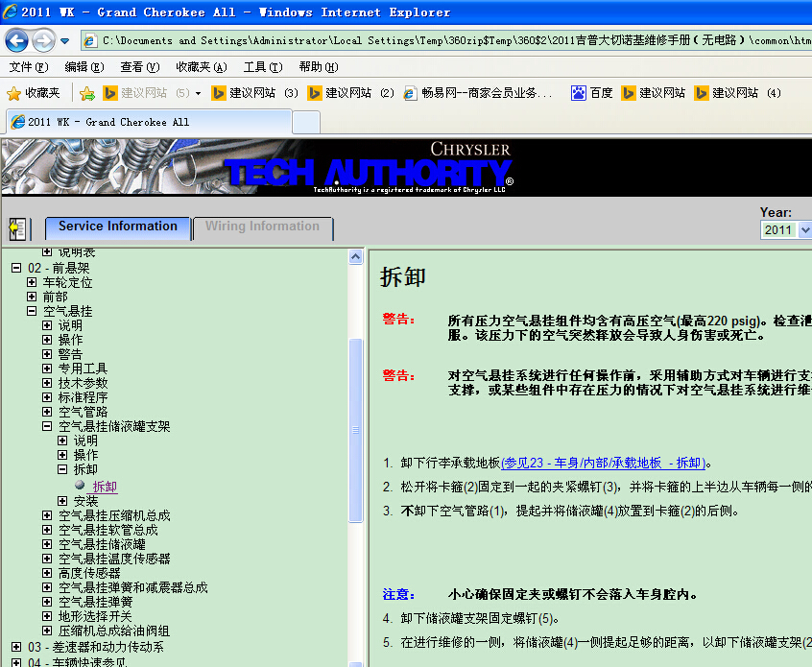Image resolution: width=812 pixels, height=667 pixels.
Task: Click the Baidu (百度) paw bookmark icon
Action: pos(579,93)
